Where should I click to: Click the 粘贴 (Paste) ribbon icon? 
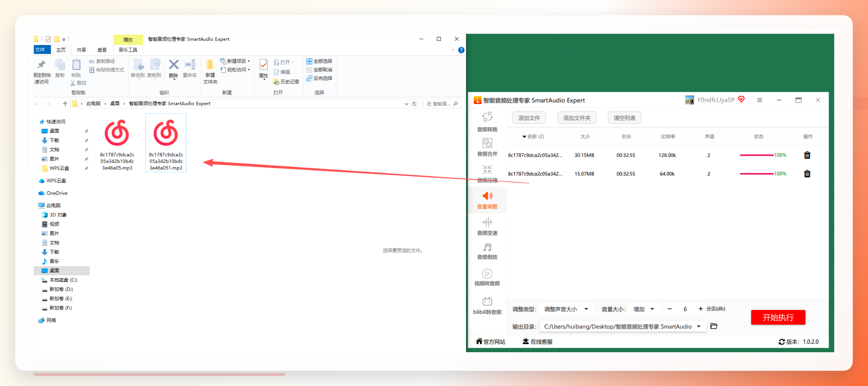(76, 65)
